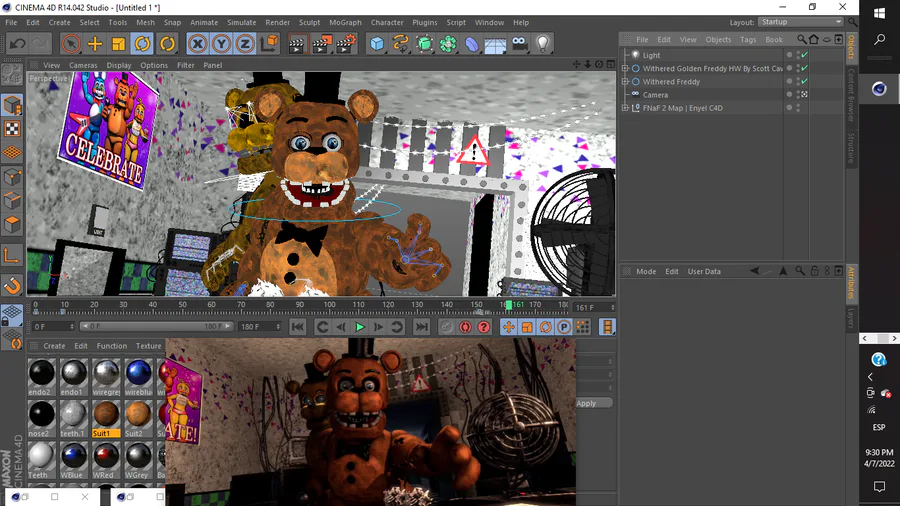The image size is (900, 506).
Task: Activate the Scale tool in top toolbar
Action: [x=119, y=44]
